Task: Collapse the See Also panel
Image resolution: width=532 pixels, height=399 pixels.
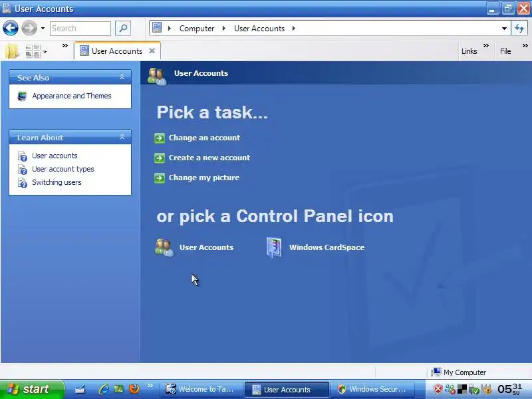Action: point(122,77)
